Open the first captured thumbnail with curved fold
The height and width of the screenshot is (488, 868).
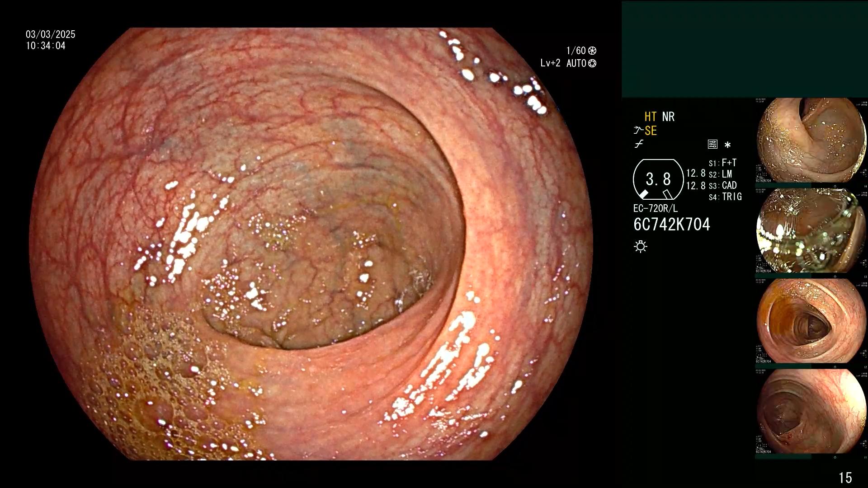(811, 141)
